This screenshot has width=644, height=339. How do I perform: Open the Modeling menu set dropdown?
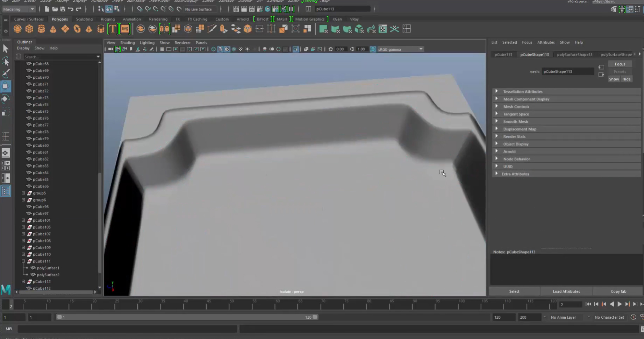click(x=19, y=9)
